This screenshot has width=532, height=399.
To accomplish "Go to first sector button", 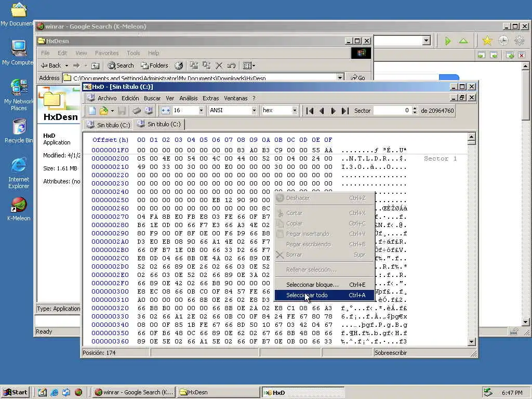I will (310, 111).
